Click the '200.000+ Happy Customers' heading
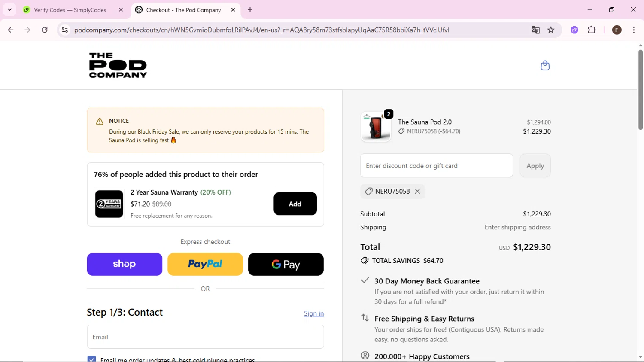This screenshot has width=644, height=362. (422, 356)
